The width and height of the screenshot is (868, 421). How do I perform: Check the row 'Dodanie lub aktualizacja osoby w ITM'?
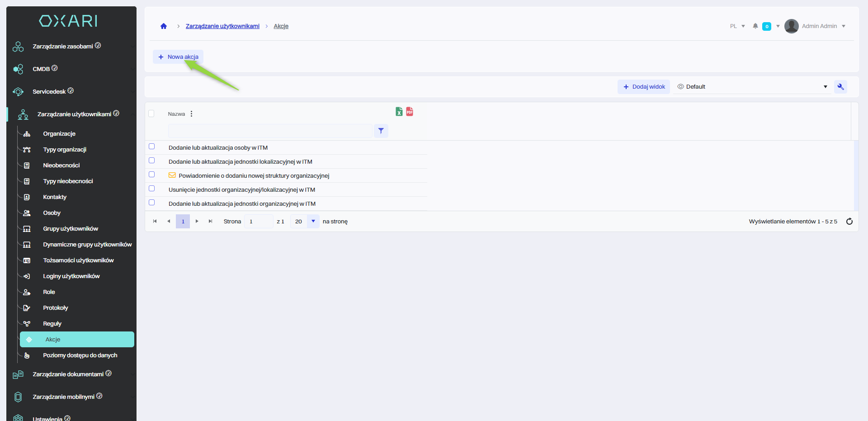[152, 147]
